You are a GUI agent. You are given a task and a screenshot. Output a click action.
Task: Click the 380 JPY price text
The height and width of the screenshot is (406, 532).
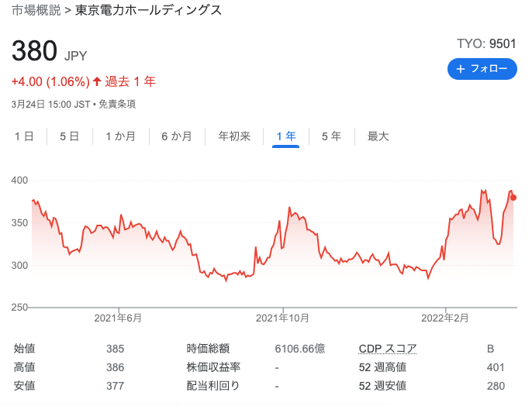(50, 51)
